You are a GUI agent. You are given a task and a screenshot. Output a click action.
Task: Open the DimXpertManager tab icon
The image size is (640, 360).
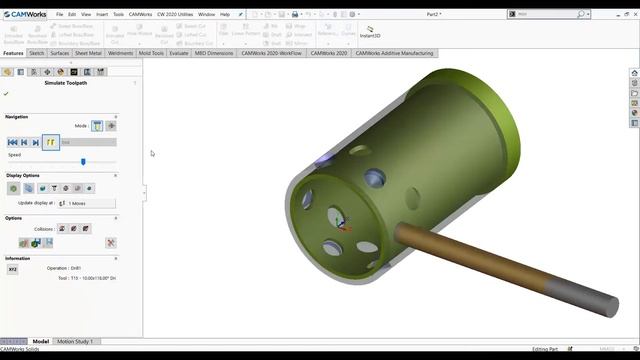tap(47, 72)
